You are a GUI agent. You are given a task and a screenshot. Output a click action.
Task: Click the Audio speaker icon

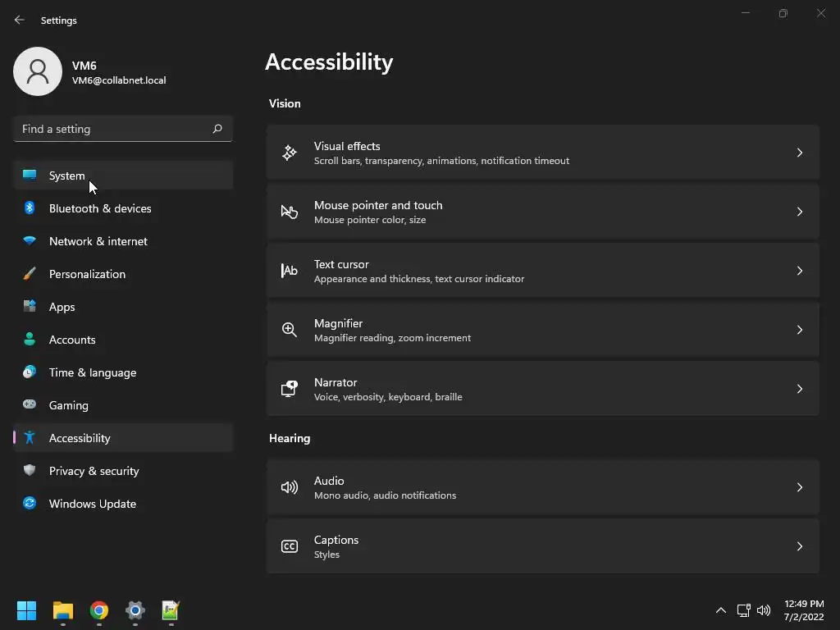tap(290, 487)
